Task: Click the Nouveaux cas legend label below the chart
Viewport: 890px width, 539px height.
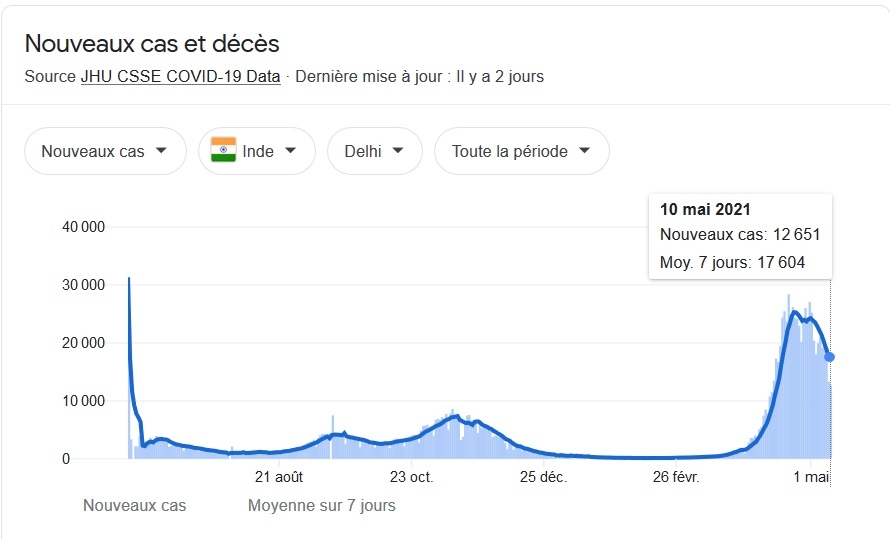Action: tap(134, 506)
